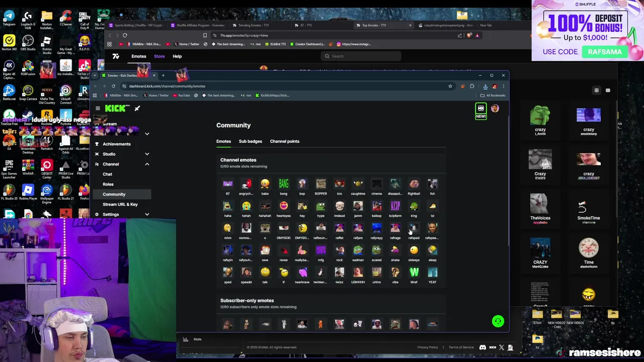Select the '67' channel emote

(227, 184)
